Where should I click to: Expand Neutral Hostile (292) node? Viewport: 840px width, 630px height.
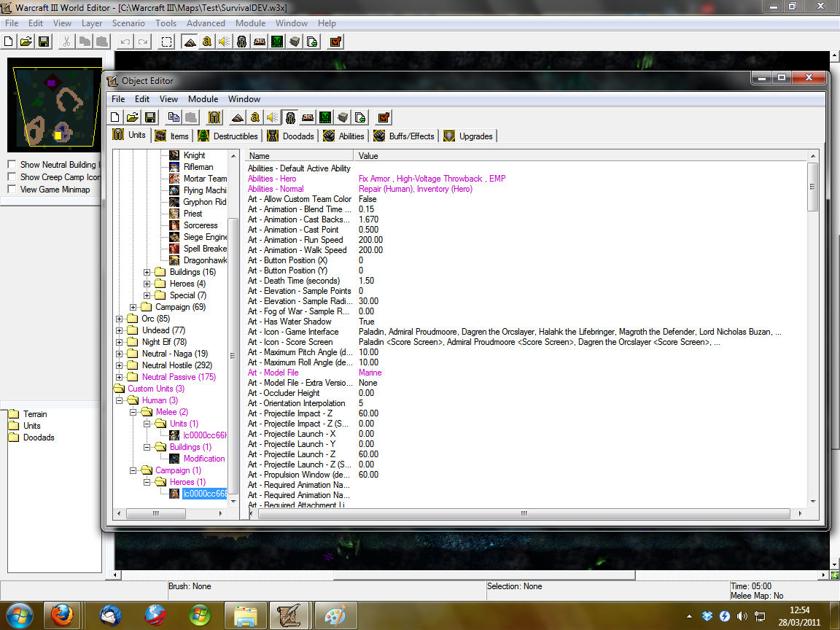pos(119,365)
